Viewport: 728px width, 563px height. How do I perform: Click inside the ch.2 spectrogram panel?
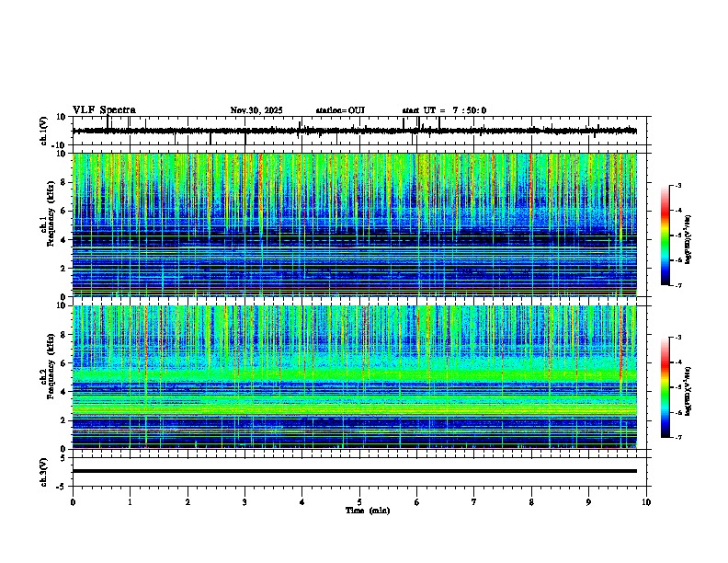pyautogui.click(x=355, y=377)
